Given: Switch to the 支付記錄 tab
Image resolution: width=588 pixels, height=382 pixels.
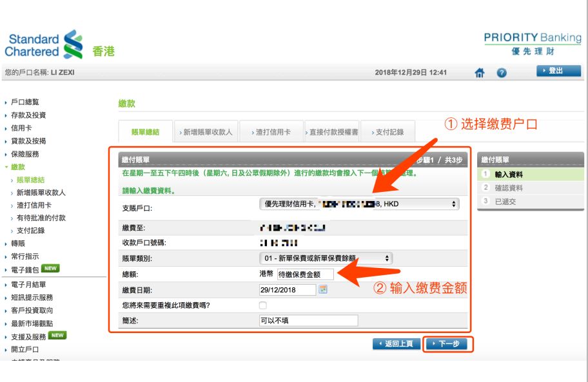Looking at the screenshot, I should pyautogui.click(x=387, y=132).
